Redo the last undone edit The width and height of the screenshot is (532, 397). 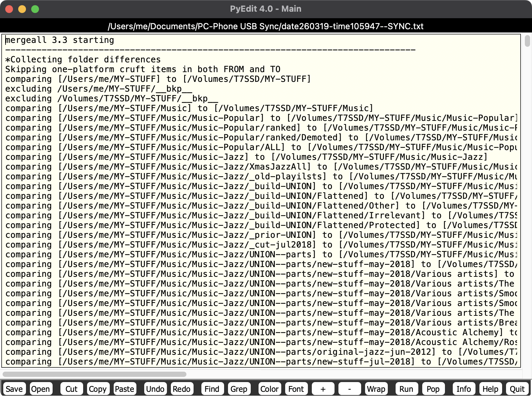[x=182, y=389]
